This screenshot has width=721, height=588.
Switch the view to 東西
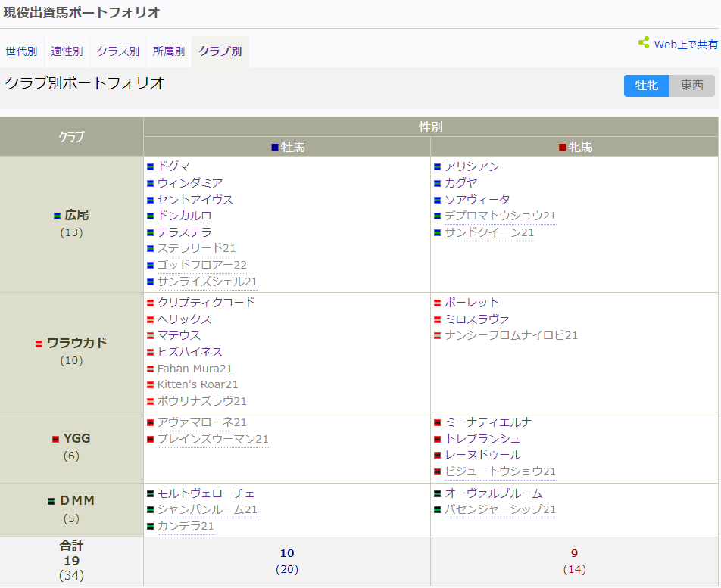tap(691, 86)
